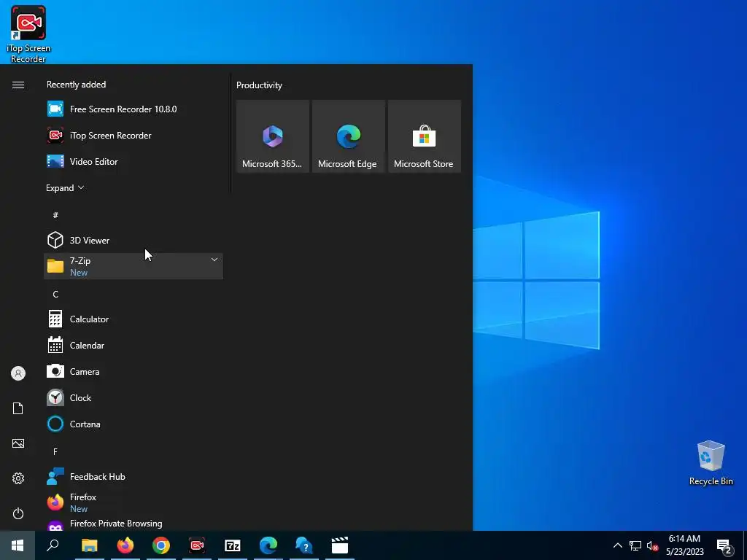Launch the Camera app

click(x=133, y=371)
